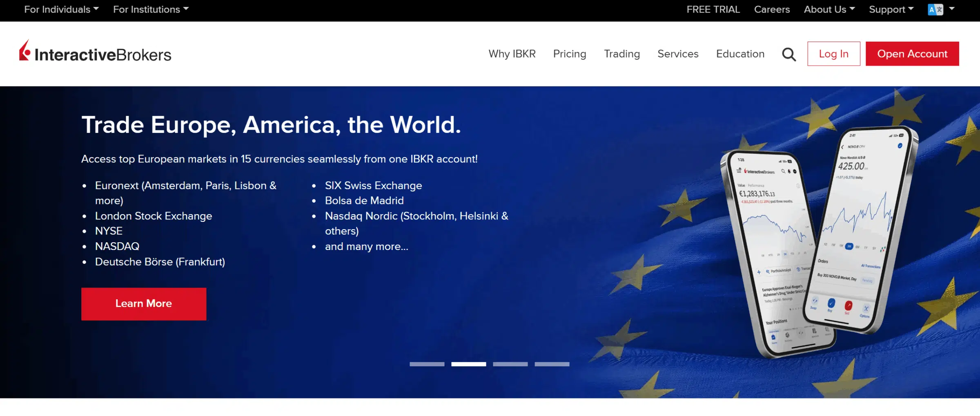Click the FREE TRIAL link
The width and height of the screenshot is (980, 416).
pyautogui.click(x=713, y=9)
